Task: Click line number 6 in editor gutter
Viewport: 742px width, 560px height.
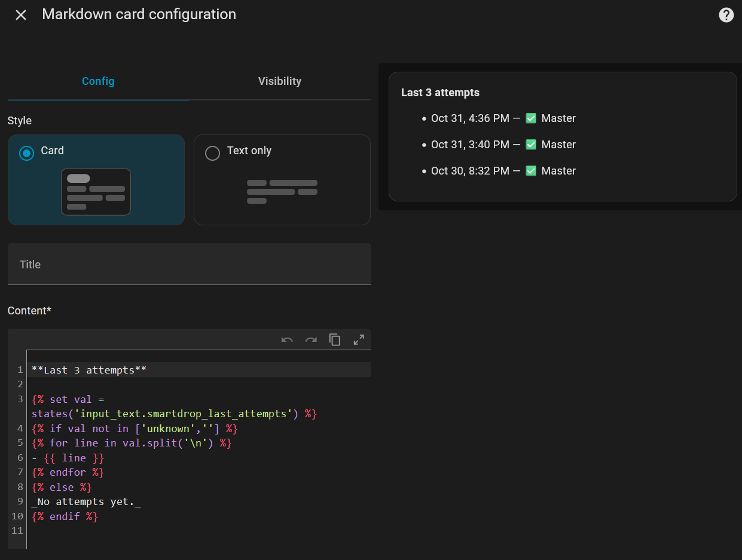Action: pyautogui.click(x=20, y=458)
